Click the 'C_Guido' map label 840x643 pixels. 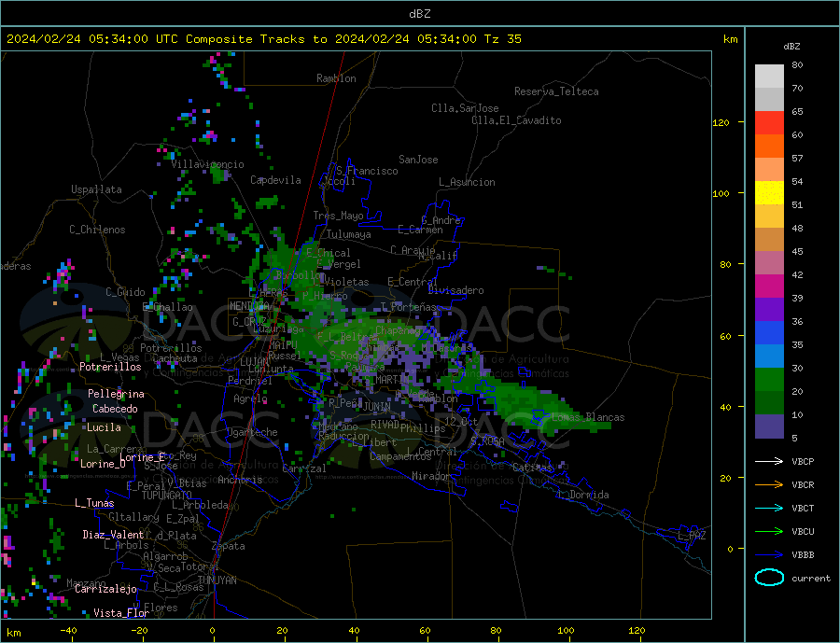point(125,292)
